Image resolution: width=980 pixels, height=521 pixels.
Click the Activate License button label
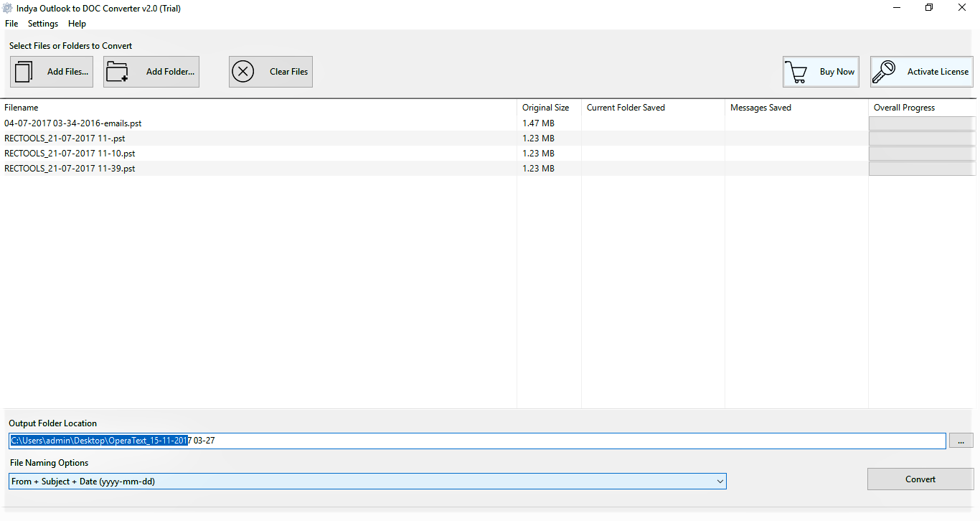click(938, 72)
